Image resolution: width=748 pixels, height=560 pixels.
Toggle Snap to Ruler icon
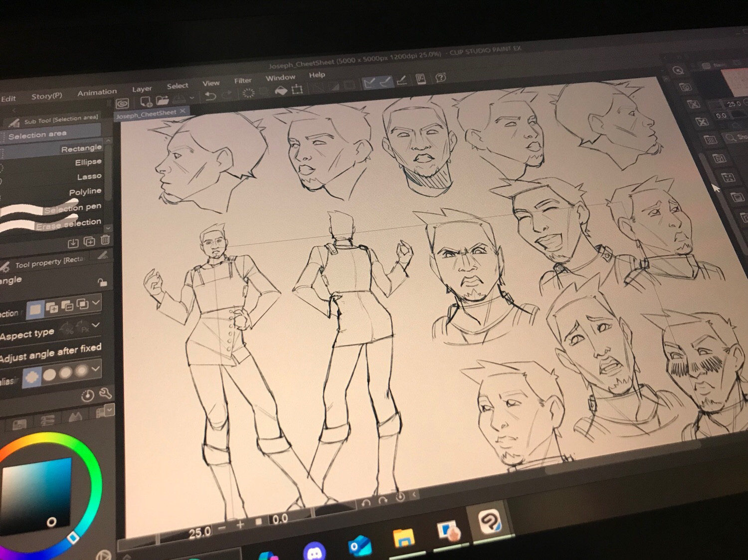point(369,83)
